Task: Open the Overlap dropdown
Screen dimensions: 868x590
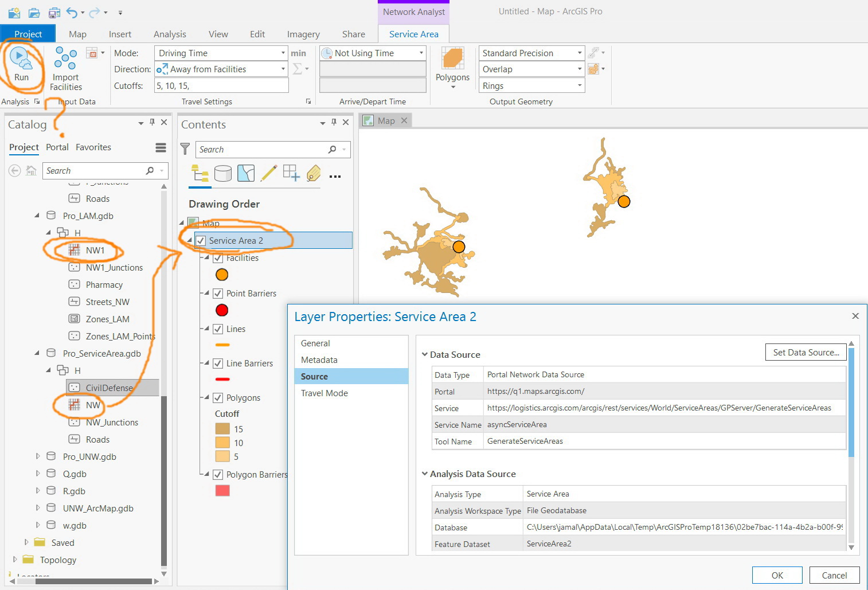Action: [531, 69]
